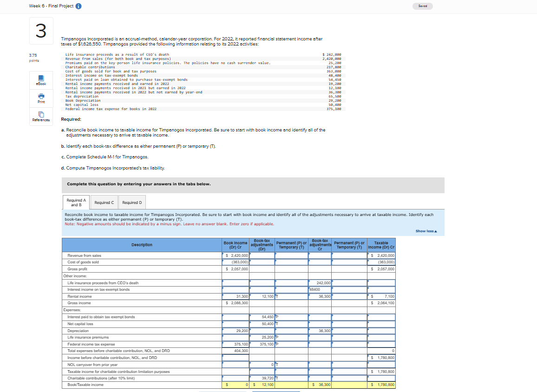Click Total expenses book value 404,300
The width and height of the screenshot is (537, 392).
coord(236,351)
